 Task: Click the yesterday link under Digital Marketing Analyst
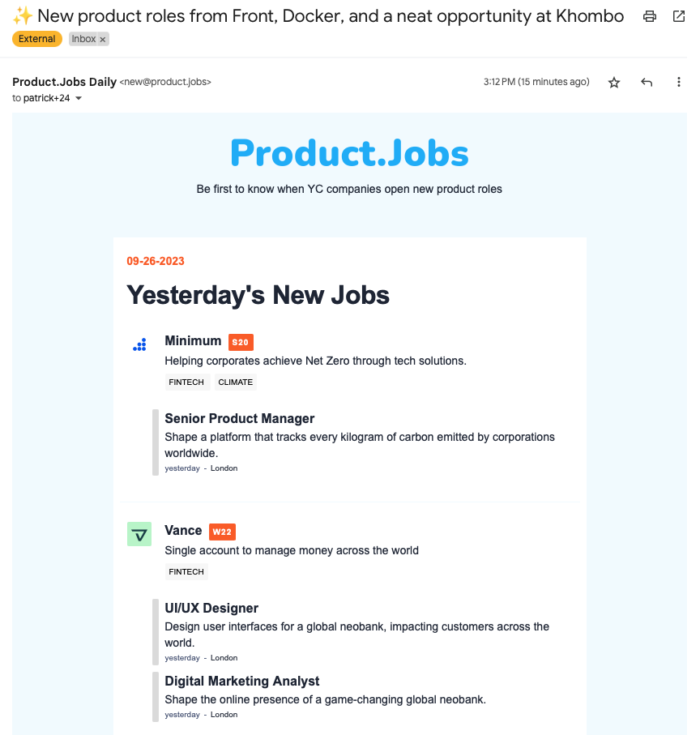click(181, 714)
